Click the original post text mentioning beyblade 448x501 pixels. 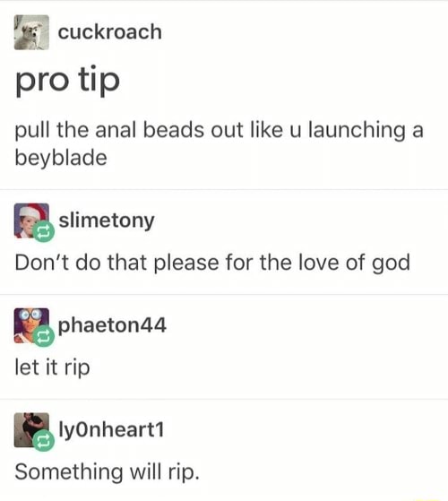pyautogui.click(x=219, y=143)
